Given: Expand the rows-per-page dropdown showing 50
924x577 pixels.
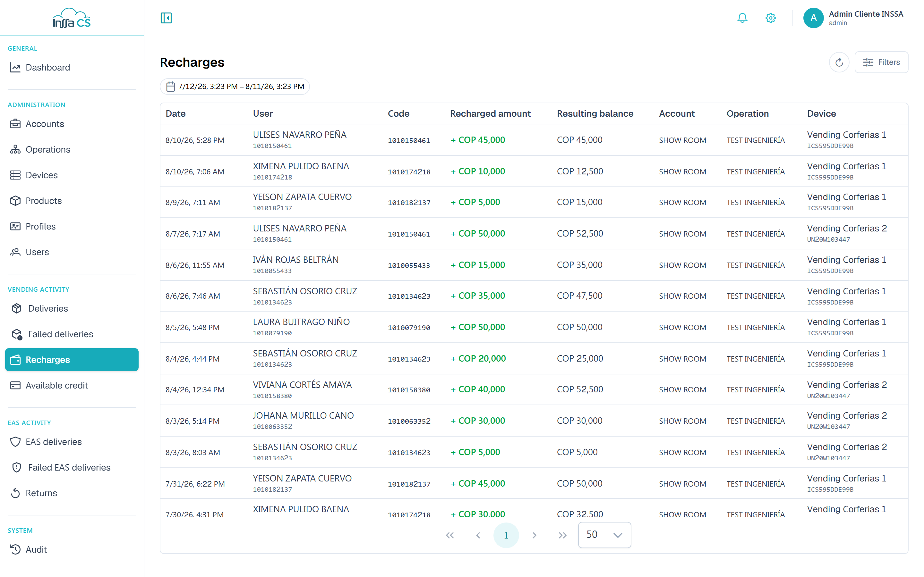Looking at the screenshot, I should point(604,535).
